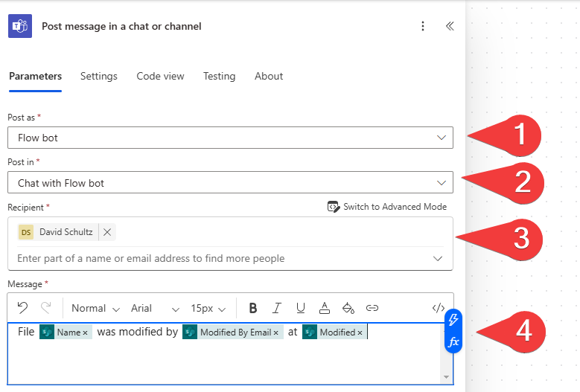The width and height of the screenshot is (580, 392).
Task: Insert a hyperlink with the link icon
Action: (x=372, y=308)
